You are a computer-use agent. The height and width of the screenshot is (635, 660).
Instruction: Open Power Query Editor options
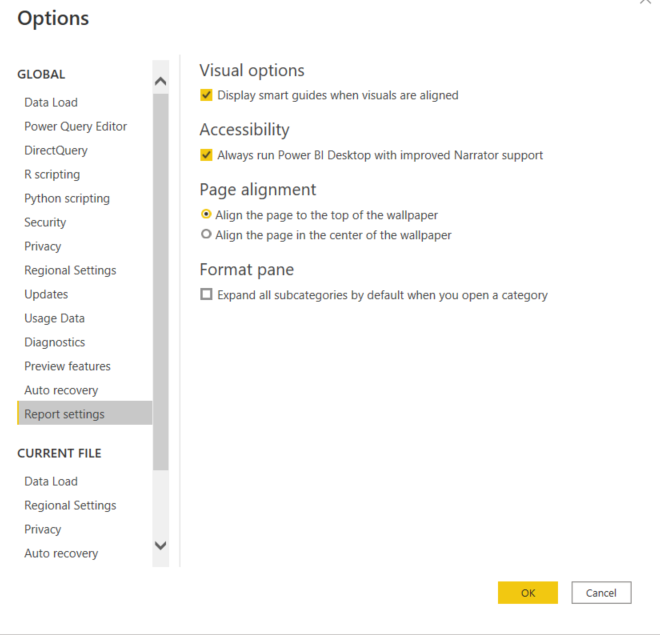[75, 126]
